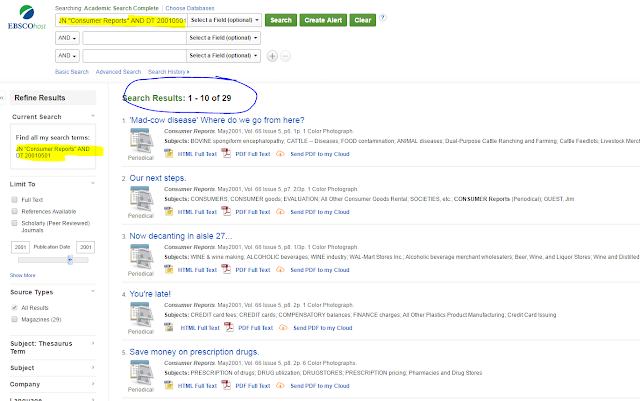Check the Magazines (29) source type
This screenshot has height=401, width=640.
tap(14, 319)
